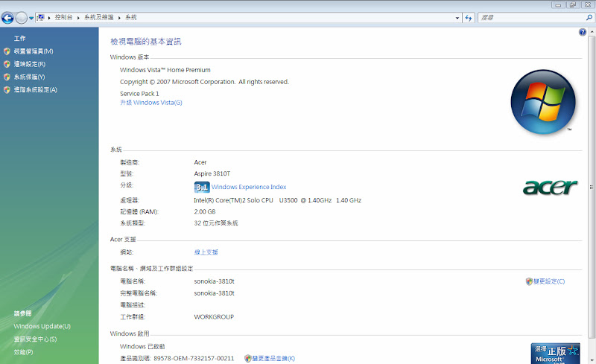Click shield icon beside 遠端設定(R)

[7, 64]
